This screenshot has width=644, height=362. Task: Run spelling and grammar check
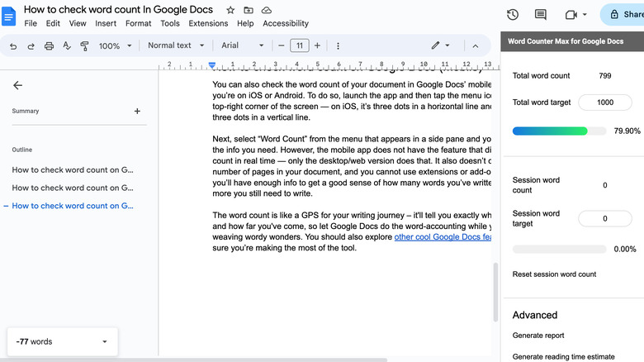[67, 46]
